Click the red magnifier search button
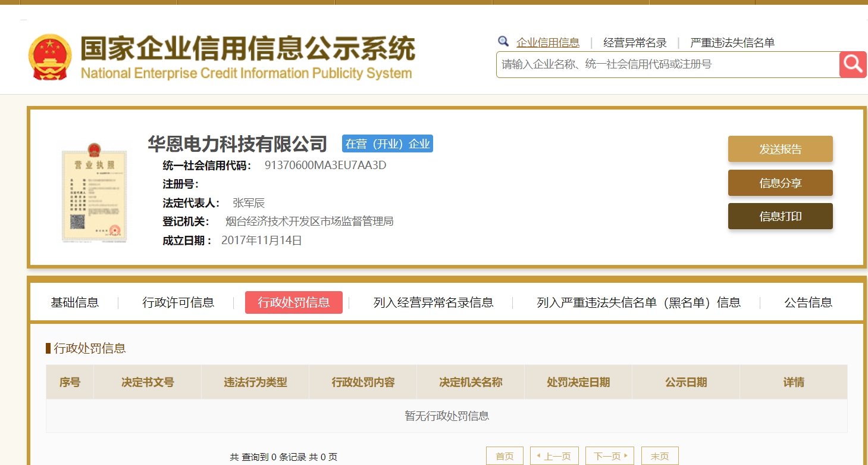Image resolution: width=868 pixels, height=465 pixels. (x=853, y=64)
